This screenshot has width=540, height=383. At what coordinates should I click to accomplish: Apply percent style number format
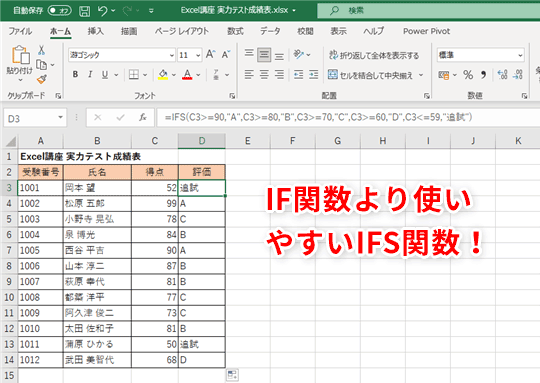(468, 75)
